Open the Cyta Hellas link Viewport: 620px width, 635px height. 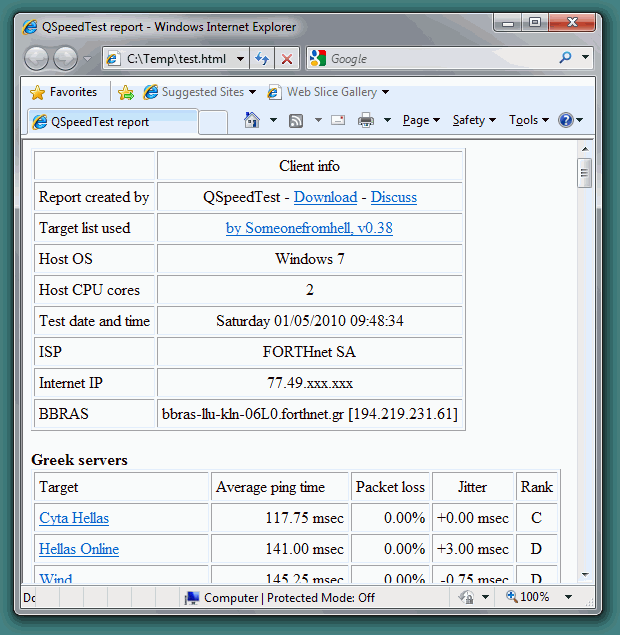tap(74, 518)
